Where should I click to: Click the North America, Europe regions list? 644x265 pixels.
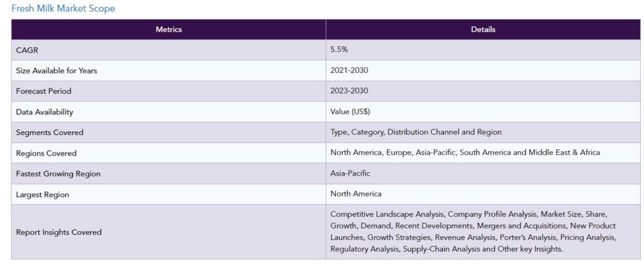(x=465, y=153)
